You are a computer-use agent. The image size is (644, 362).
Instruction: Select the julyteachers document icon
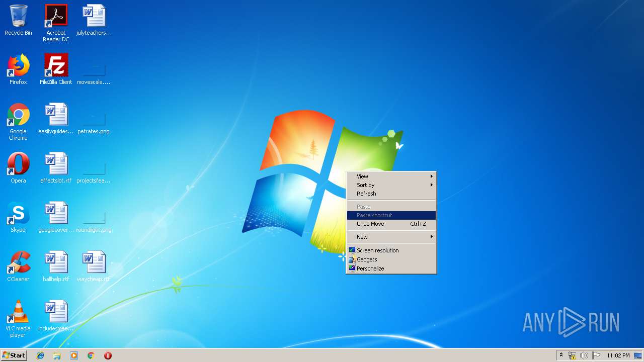(x=94, y=20)
